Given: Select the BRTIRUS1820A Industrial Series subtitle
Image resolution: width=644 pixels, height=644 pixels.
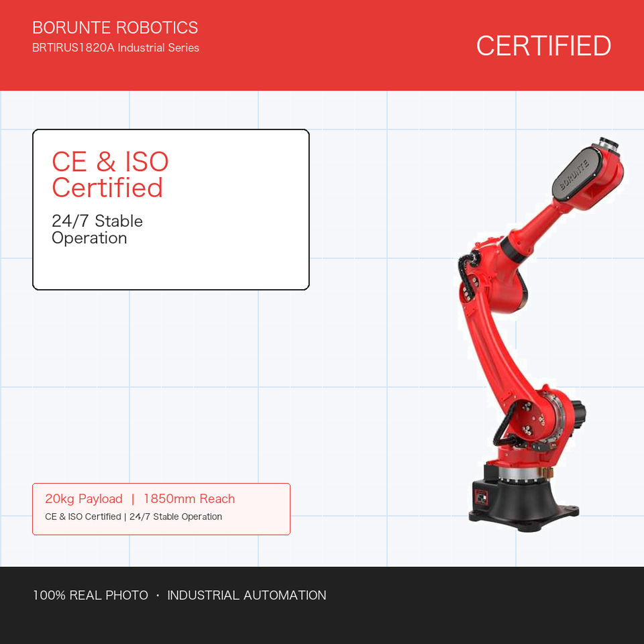Looking at the screenshot, I should pos(116,48).
